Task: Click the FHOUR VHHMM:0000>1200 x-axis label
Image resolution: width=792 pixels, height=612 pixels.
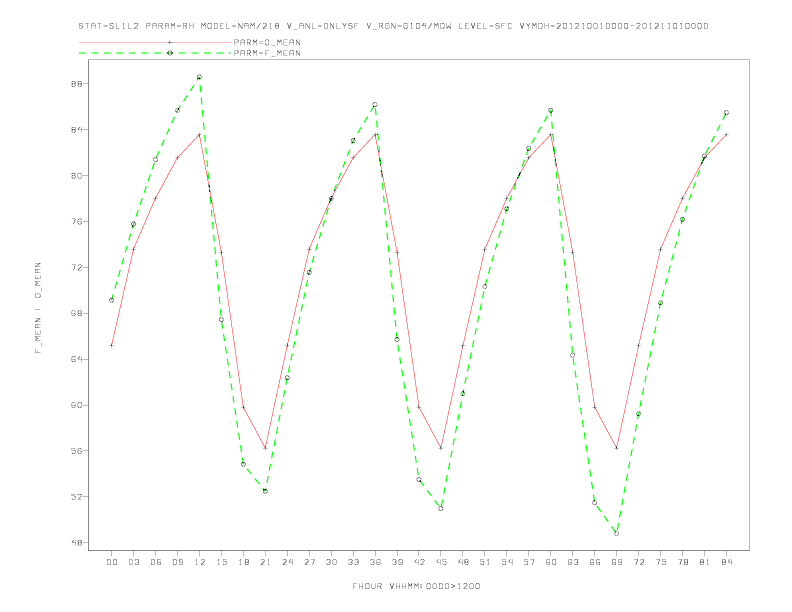Action: click(416, 586)
